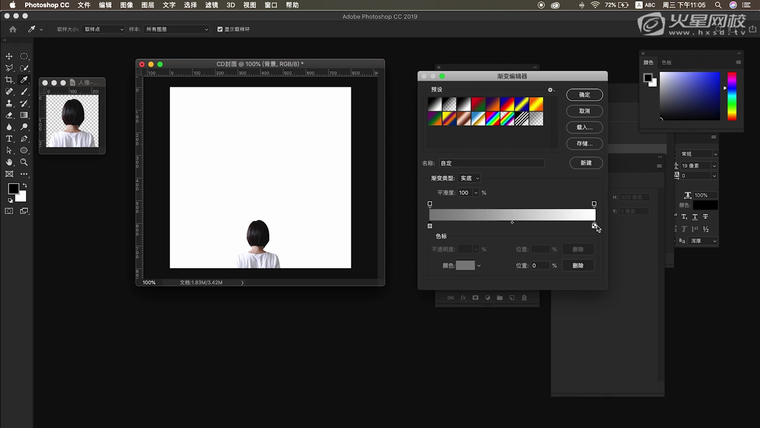Click the 确定 button in gradient editor
This screenshot has width=760, height=428.
coord(585,95)
